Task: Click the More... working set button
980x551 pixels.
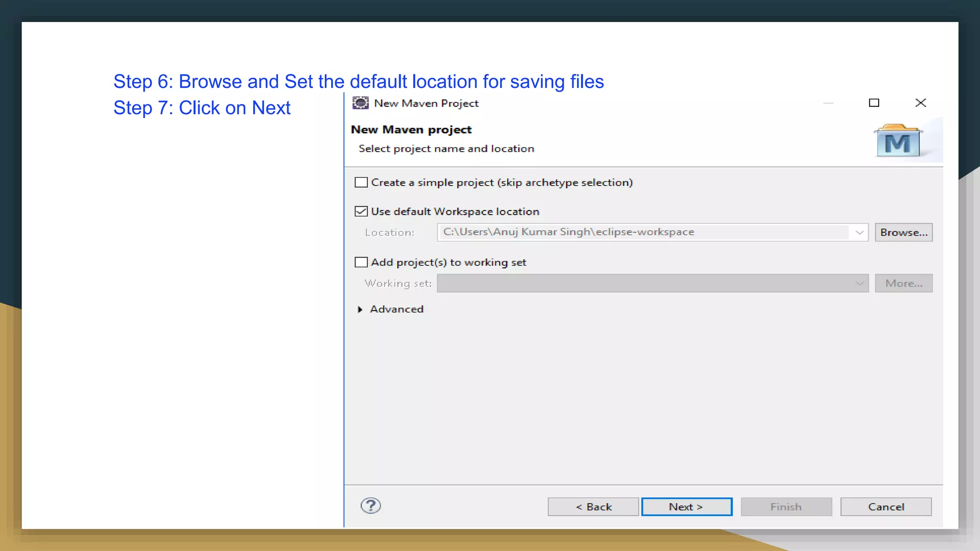Action: click(x=903, y=283)
